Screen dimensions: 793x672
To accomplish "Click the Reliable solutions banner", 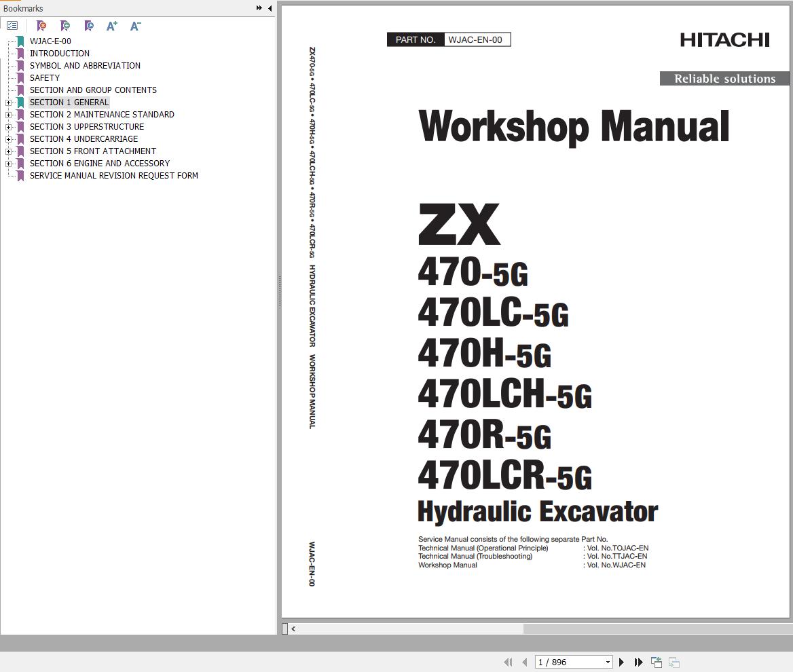I will tap(724, 78).
